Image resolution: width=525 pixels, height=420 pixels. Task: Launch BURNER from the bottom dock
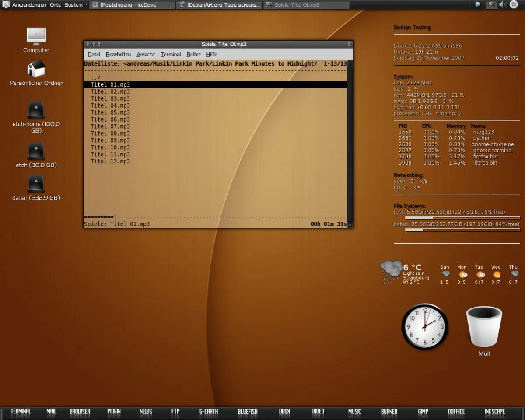[x=389, y=412]
